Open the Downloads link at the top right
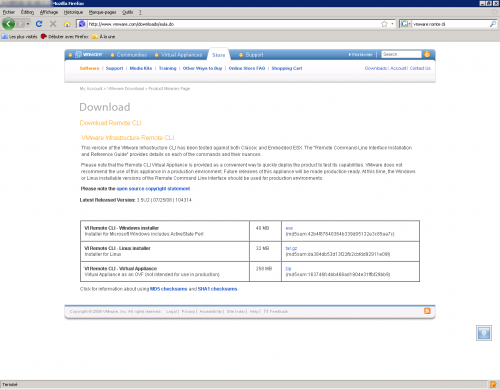The image size is (500, 390). [x=376, y=68]
